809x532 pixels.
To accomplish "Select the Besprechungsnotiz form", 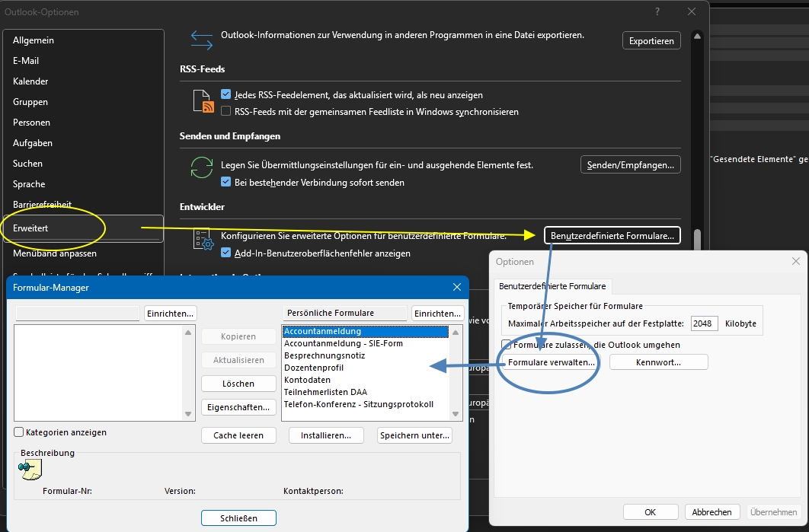I will [x=366, y=355].
